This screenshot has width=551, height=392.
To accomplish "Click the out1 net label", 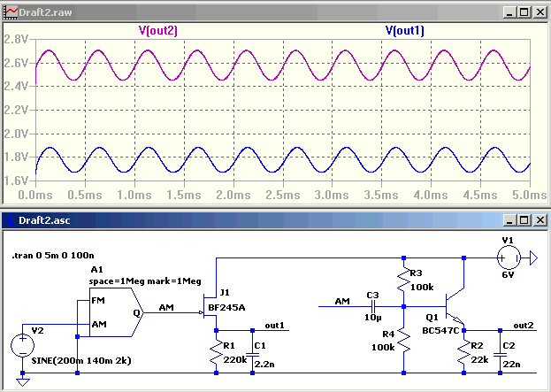I will tap(274, 326).
